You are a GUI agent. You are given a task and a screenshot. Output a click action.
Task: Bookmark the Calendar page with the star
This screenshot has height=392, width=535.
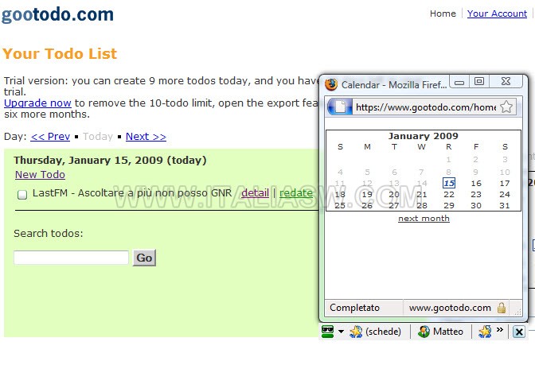click(506, 107)
